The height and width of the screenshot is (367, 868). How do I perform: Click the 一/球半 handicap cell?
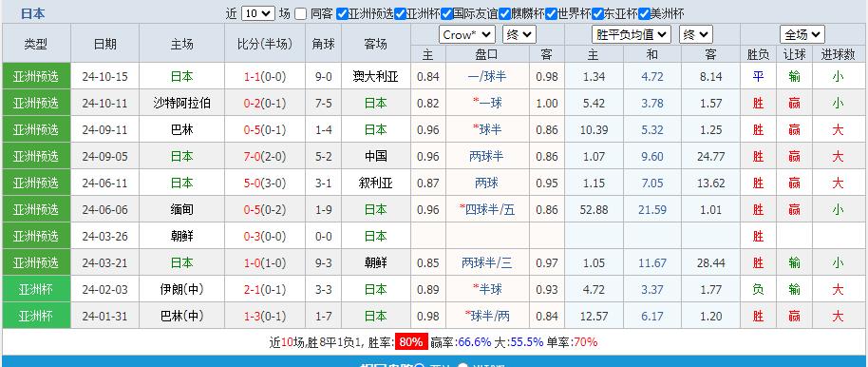[x=486, y=76]
